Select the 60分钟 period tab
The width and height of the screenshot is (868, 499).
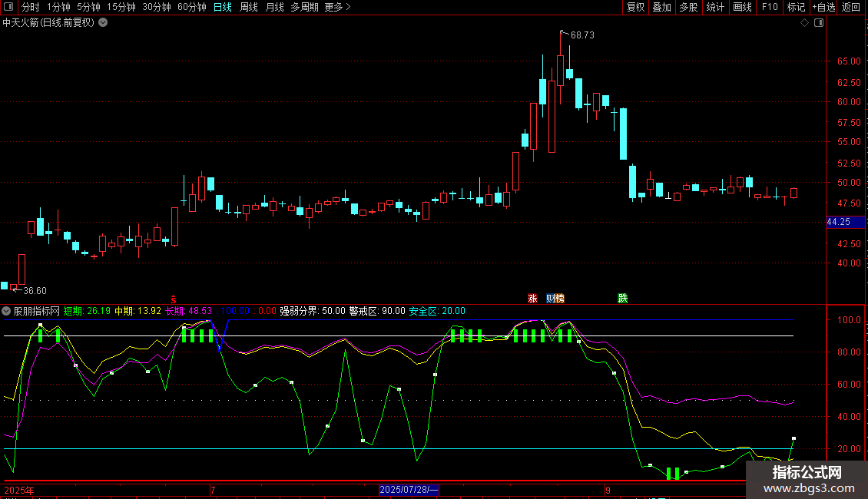191,8
